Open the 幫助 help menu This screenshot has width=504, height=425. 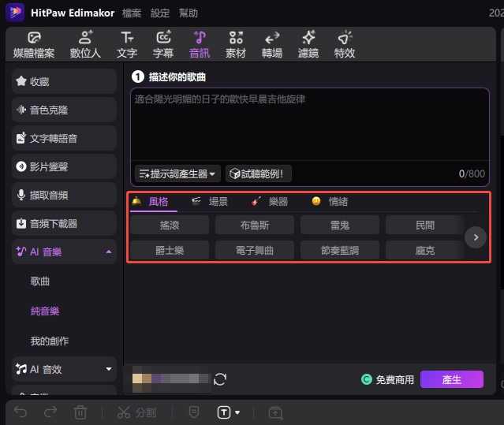(189, 13)
